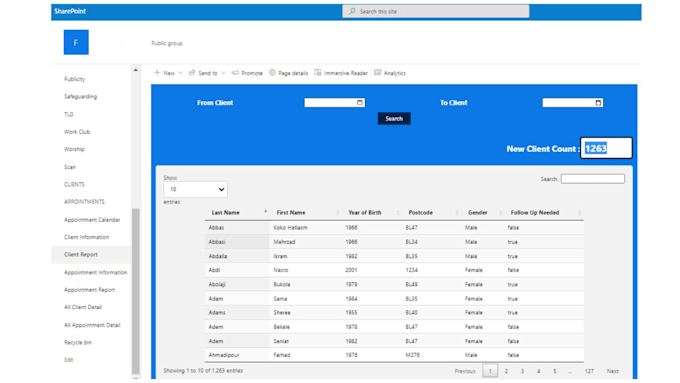Click Edit in left navigation

pos(69,360)
